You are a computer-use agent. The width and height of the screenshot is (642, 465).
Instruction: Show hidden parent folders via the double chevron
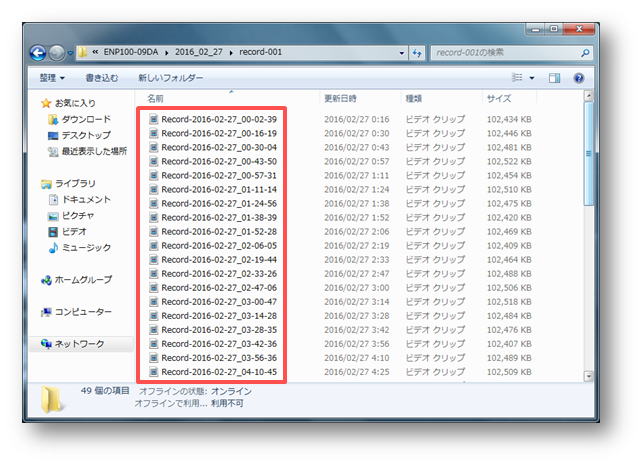[95, 52]
